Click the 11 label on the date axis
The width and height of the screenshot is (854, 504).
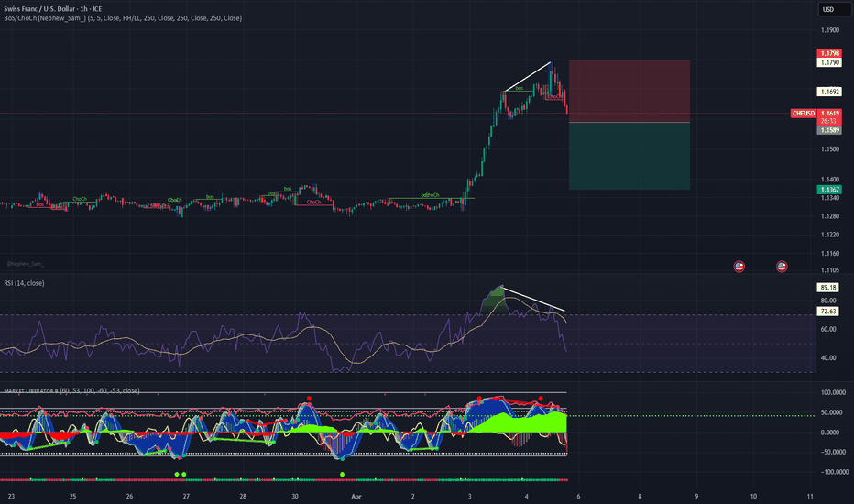click(810, 497)
